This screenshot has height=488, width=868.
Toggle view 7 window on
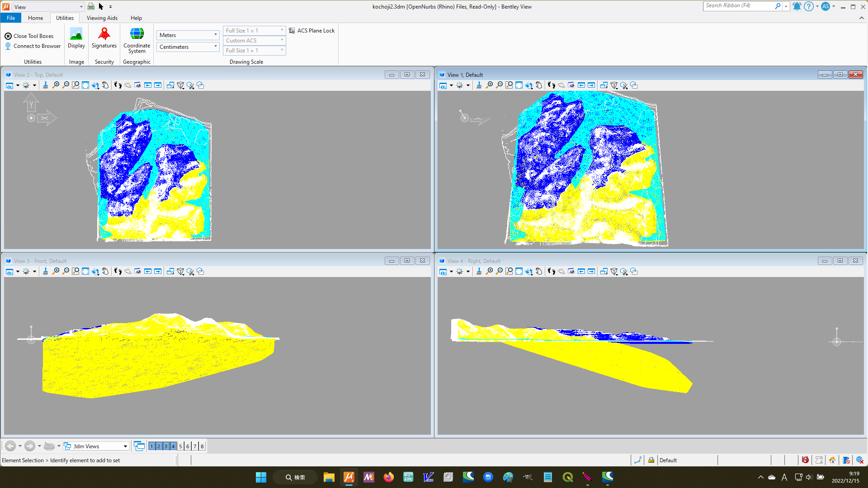195,446
